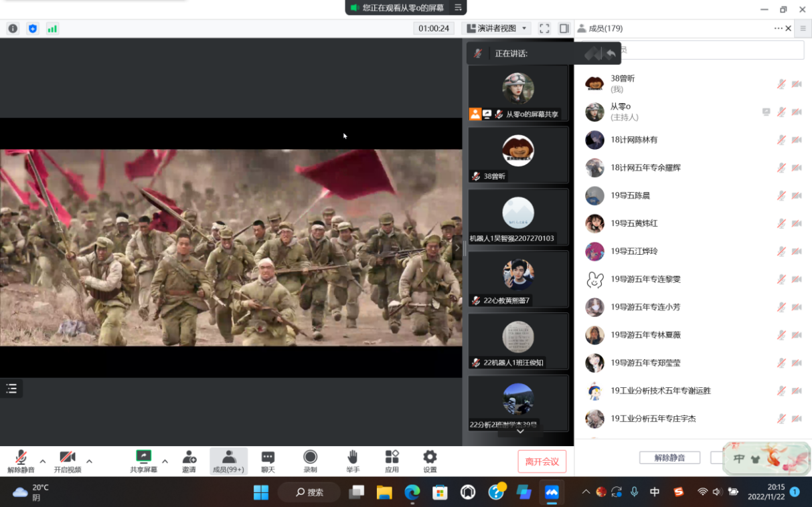Raise hand using the hand icon

coord(352,461)
